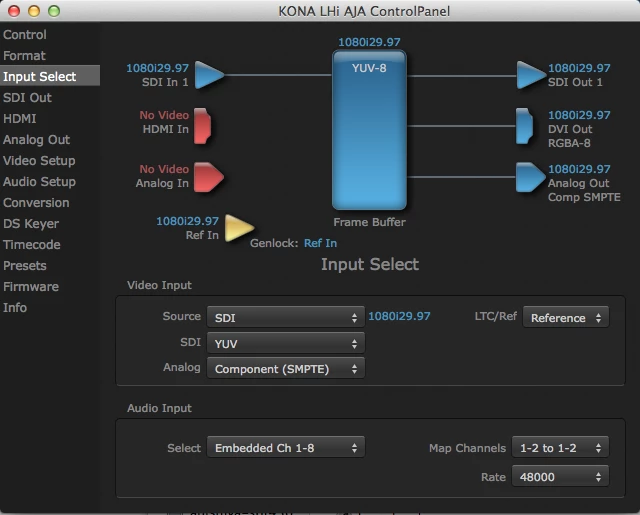The width and height of the screenshot is (640, 515).
Task: Click the Audio Input section heading
Action: 159,408
